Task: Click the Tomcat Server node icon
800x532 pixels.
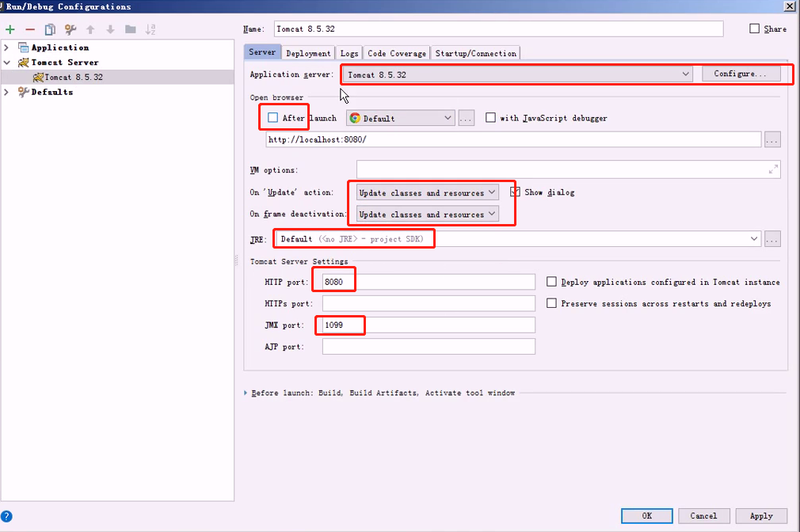Action: [24, 63]
